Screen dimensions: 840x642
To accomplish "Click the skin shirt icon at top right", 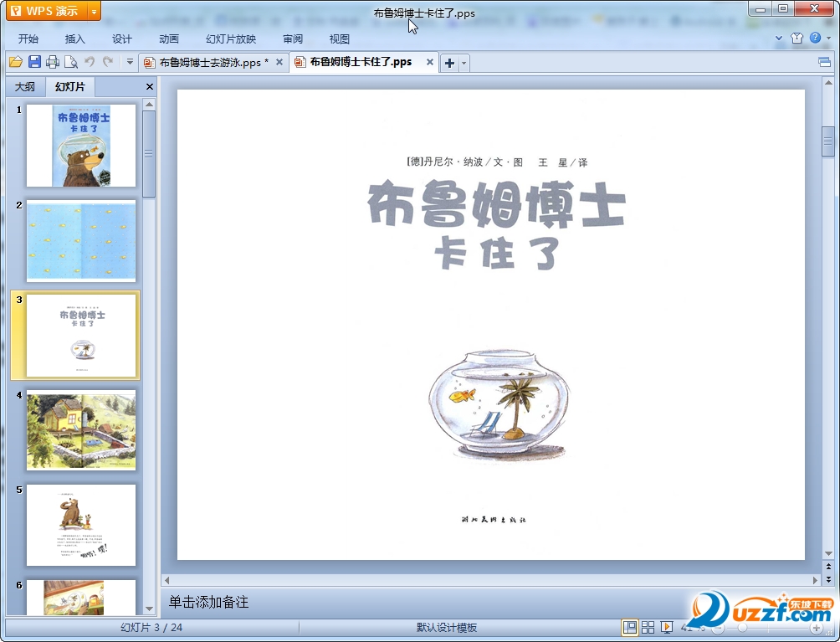I will [796, 38].
